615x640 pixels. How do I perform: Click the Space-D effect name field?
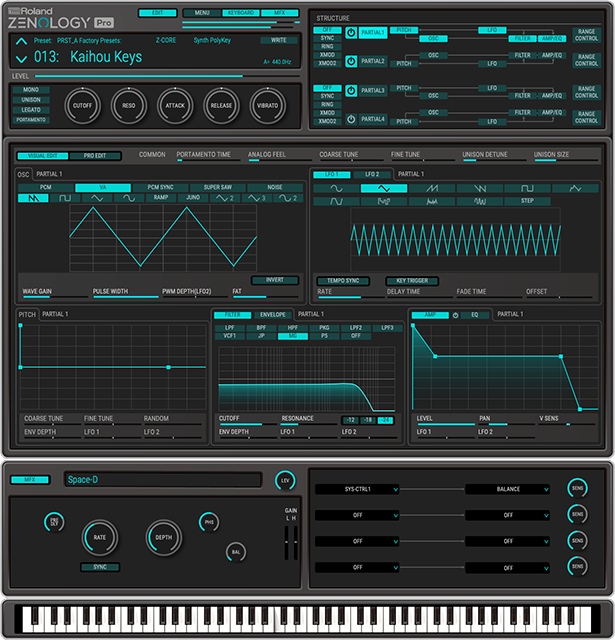[x=163, y=480]
